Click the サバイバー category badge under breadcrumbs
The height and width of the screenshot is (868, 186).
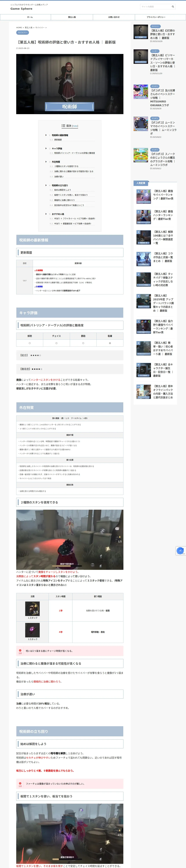click(23, 33)
